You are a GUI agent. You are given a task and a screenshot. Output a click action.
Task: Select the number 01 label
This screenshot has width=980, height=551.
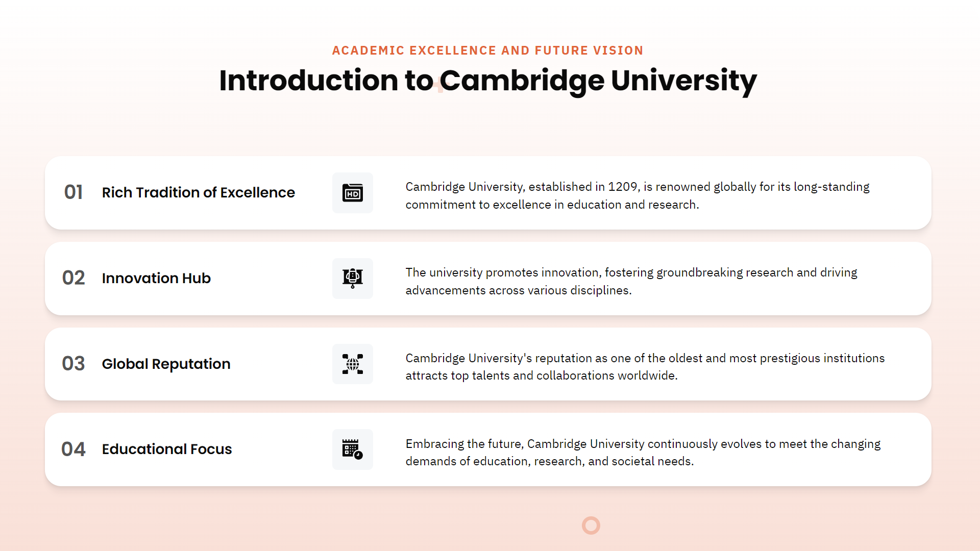coord(73,192)
